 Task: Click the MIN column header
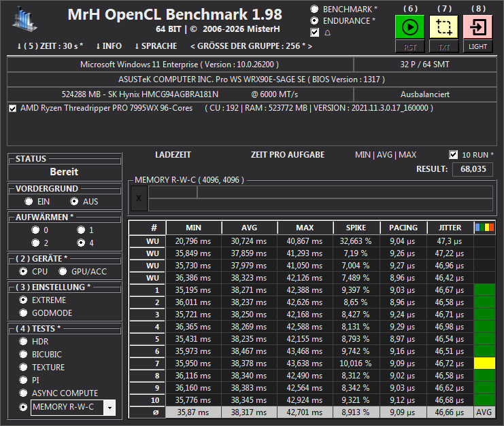click(193, 228)
